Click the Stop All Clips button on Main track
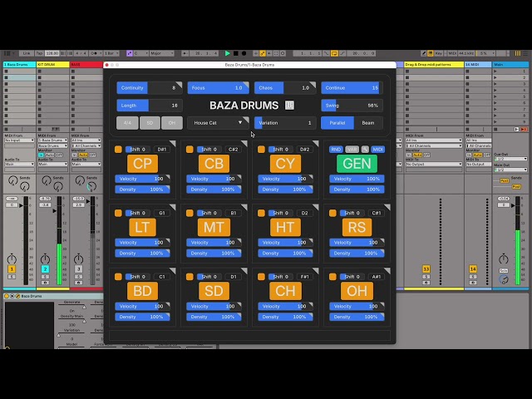Viewport: 532px width, 399px height. (x=495, y=130)
